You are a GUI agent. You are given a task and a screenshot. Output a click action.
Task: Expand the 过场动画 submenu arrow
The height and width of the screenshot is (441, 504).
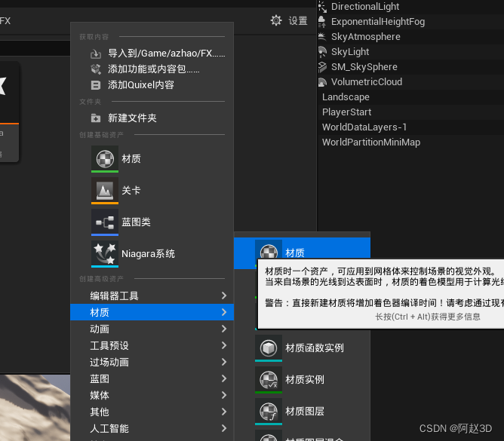coord(224,362)
